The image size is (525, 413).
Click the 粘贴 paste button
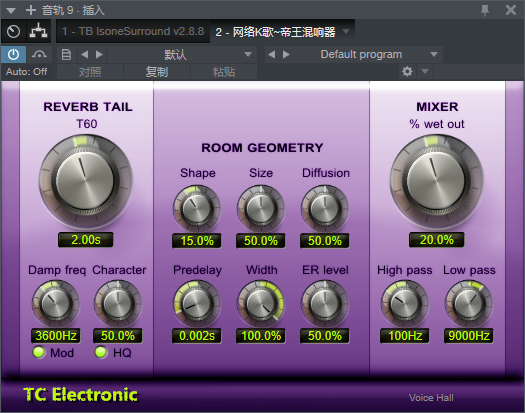click(224, 72)
